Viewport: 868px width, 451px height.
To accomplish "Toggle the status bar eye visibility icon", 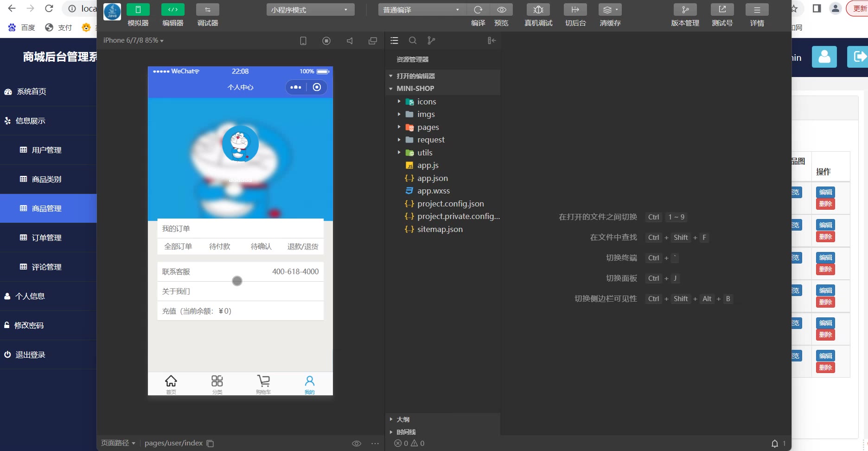I will 356,444.
